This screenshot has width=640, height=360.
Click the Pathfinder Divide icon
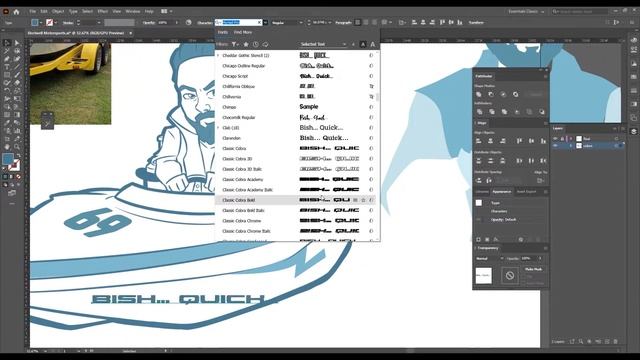480,112
